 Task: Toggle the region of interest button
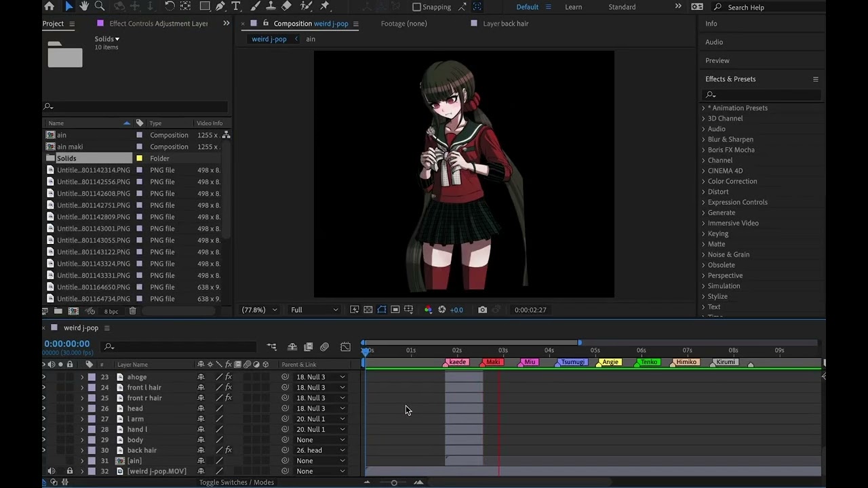coord(395,310)
